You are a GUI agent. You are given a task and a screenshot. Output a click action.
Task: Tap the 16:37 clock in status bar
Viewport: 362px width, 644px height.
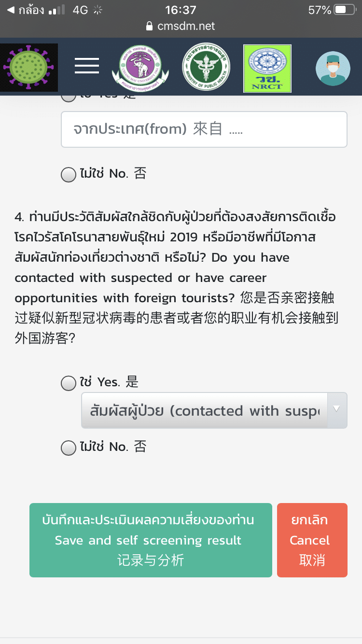[181, 10]
